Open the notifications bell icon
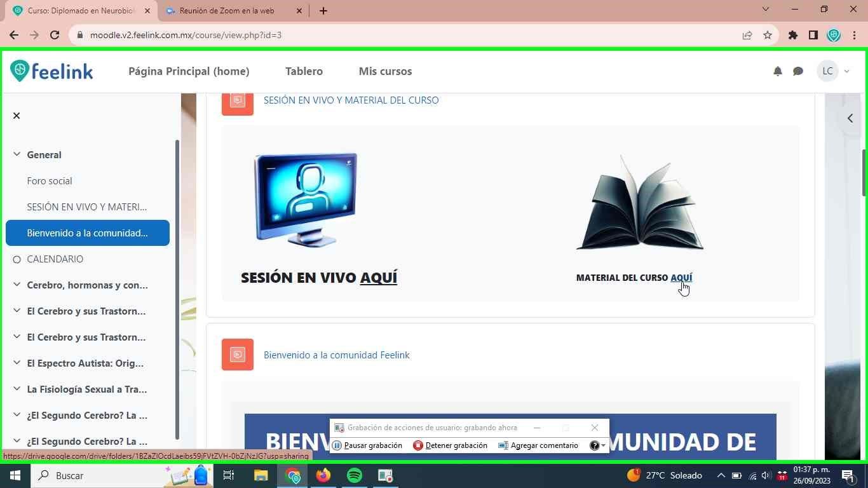Screen dimensions: 868x488 tap(776, 71)
